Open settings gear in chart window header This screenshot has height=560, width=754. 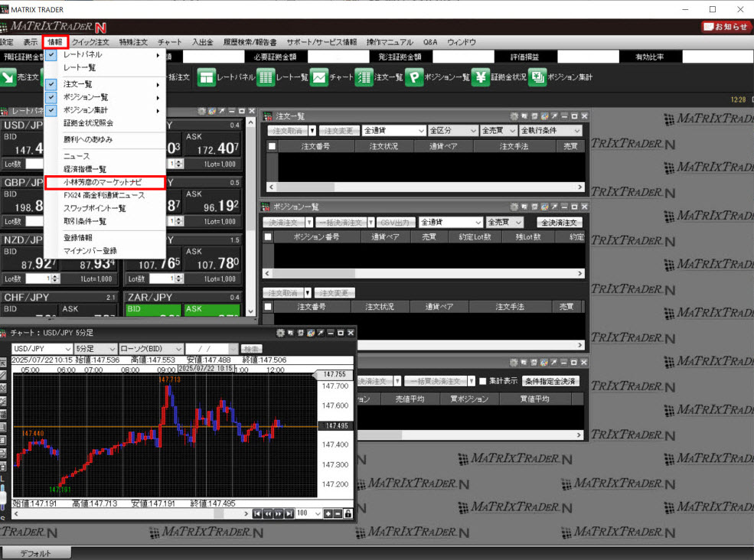(x=280, y=333)
